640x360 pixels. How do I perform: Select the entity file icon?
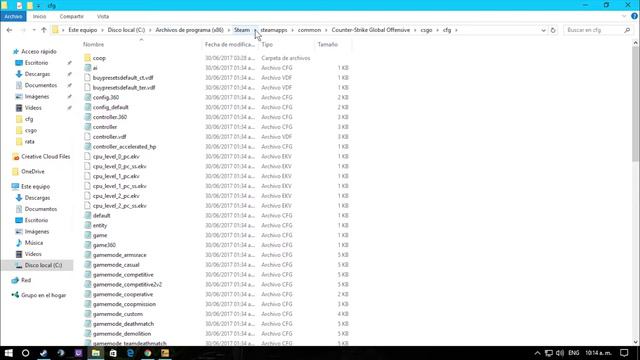87,225
